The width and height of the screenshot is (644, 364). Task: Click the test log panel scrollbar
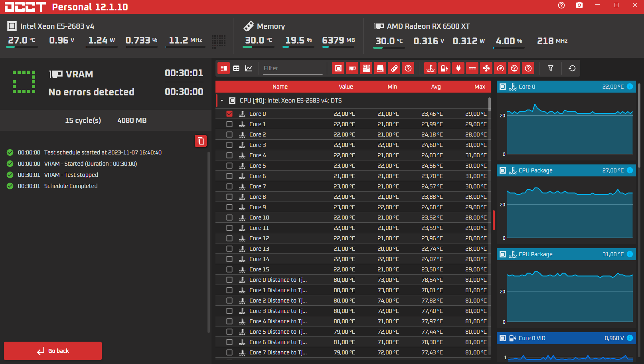coord(209,241)
